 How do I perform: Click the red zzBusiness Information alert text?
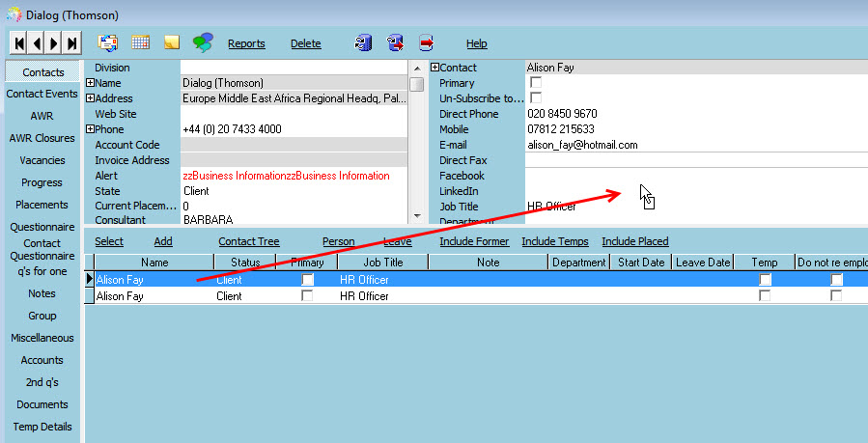pos(286,176)
